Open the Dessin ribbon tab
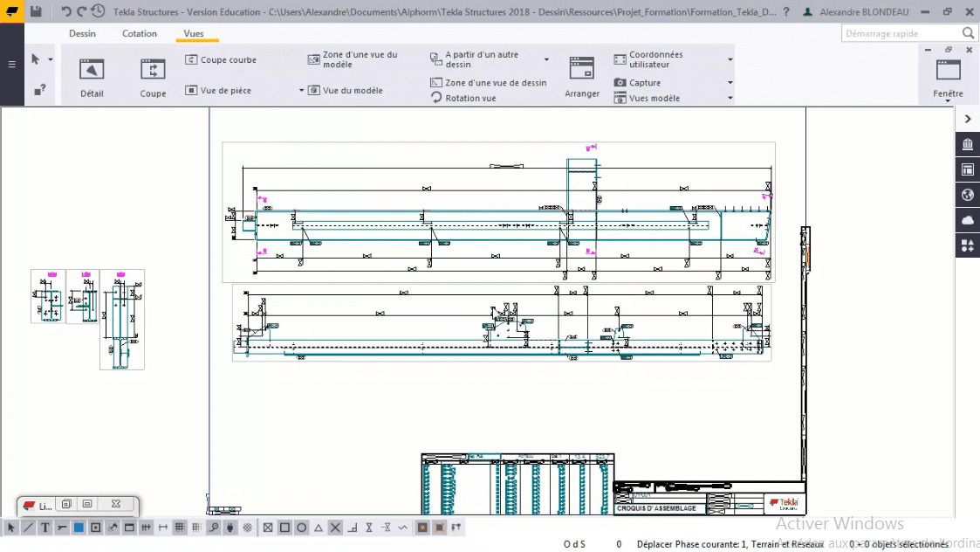The width and height of the screenshot is (980, 552). click(82, 33)
